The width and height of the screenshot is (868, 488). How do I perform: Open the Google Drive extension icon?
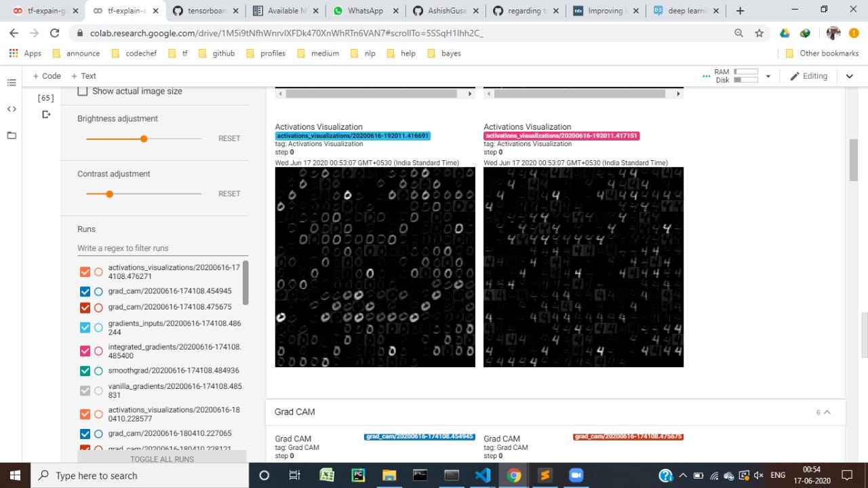tap(785, 33)
